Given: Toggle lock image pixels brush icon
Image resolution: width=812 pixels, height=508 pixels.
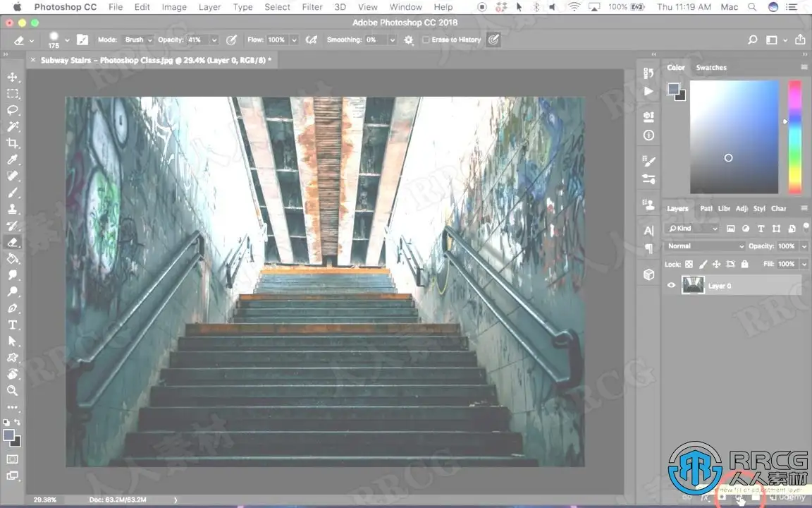Looking at the screenshot, I should pos(703,264).
